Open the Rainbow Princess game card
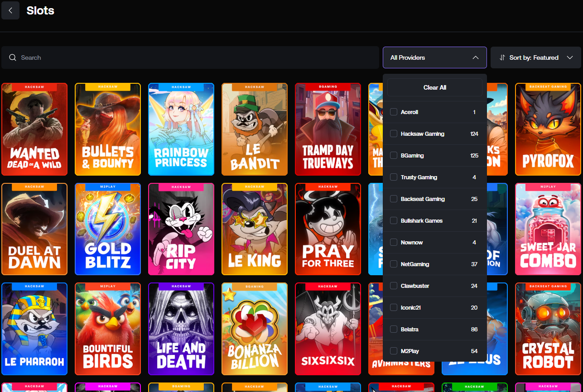The height and width of the screenshot is (392, 583). 181,129
